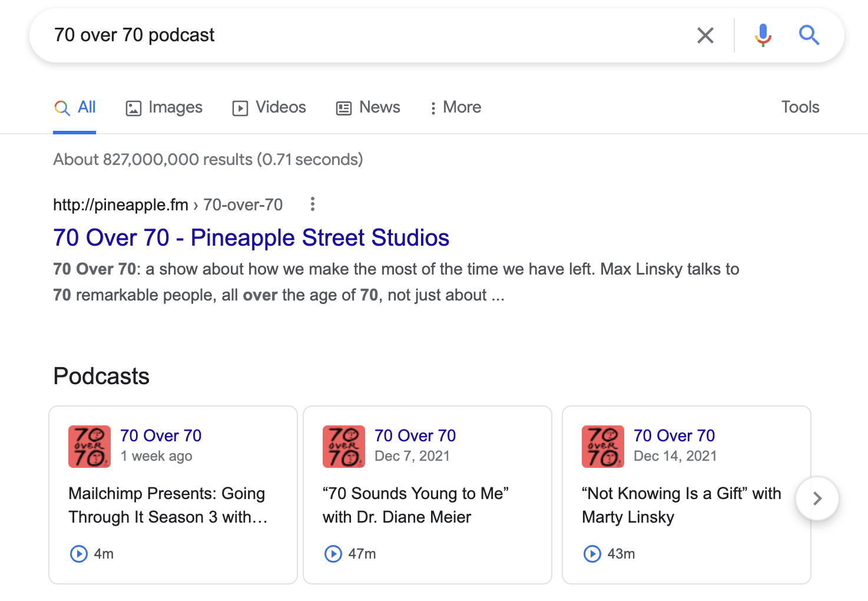Viewport: 868px width, 601px height.
Task: Open episode '70 Sounds Young to Me' title
Action: pos(416,505)
